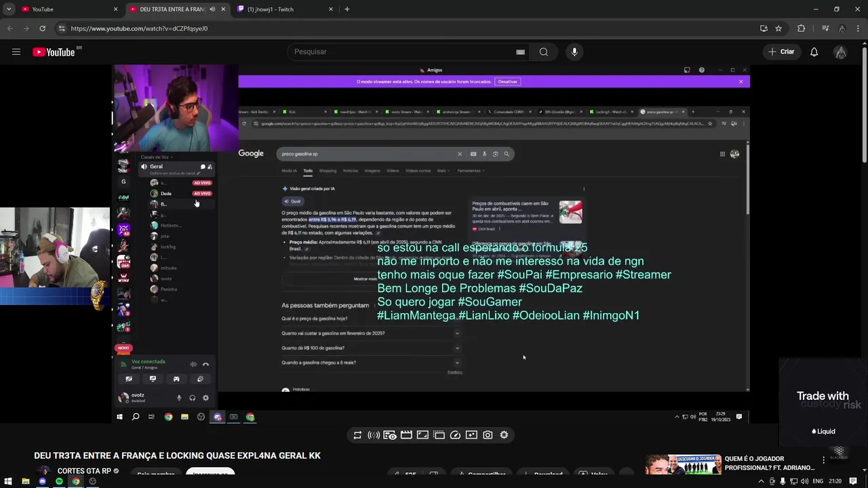Bookmark this page with the star
This screenshot has height=488, width=868.
[778, 28]
